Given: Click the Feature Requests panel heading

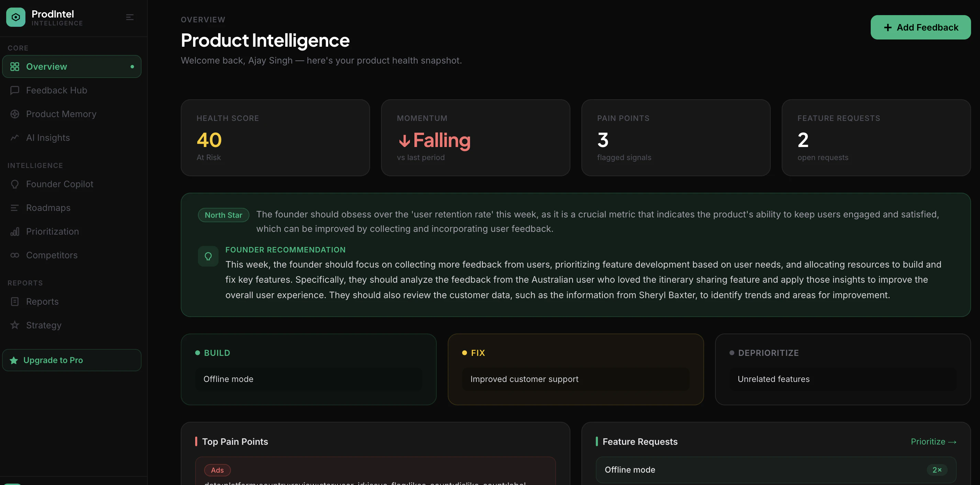Looking at the screenshot, I should point(640,442).
